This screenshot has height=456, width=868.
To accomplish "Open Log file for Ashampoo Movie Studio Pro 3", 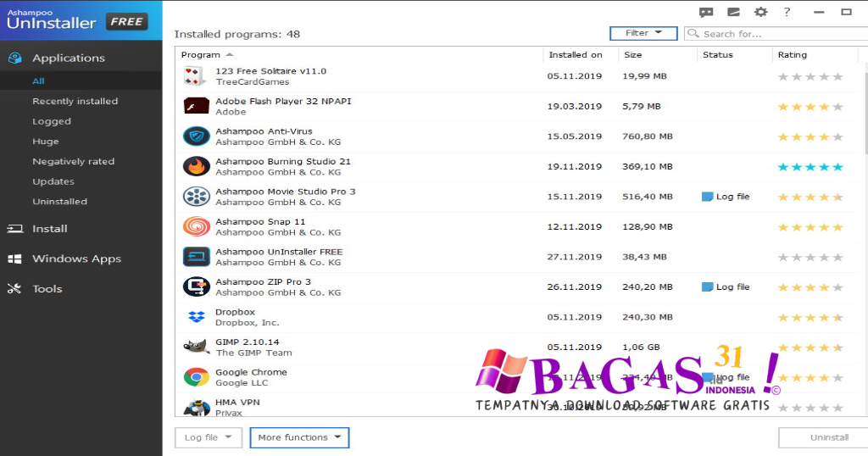I will click(x=726, y=197).
